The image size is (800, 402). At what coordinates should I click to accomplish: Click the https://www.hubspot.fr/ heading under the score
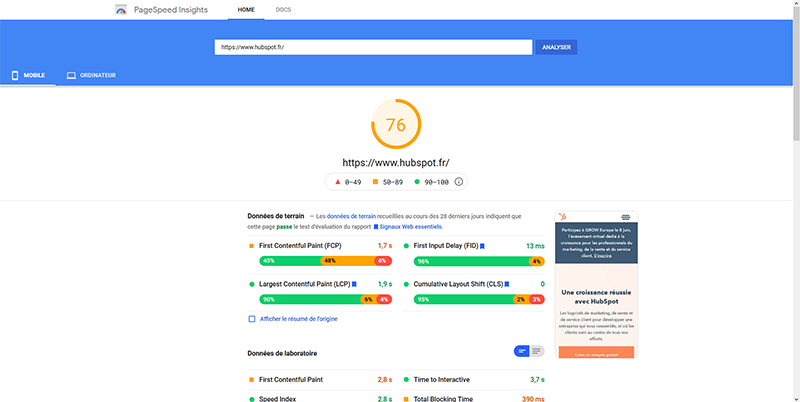396,163
